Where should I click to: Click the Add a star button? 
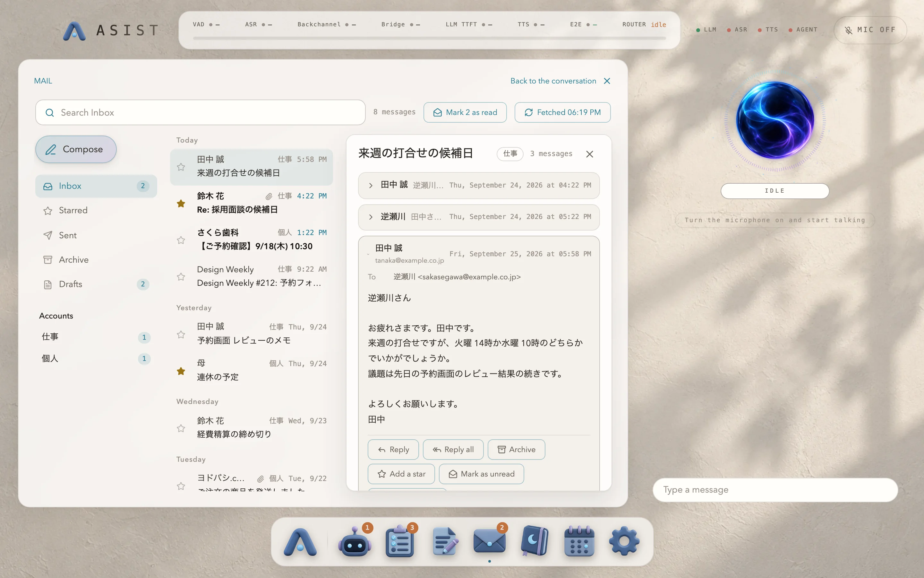point(401,474)
